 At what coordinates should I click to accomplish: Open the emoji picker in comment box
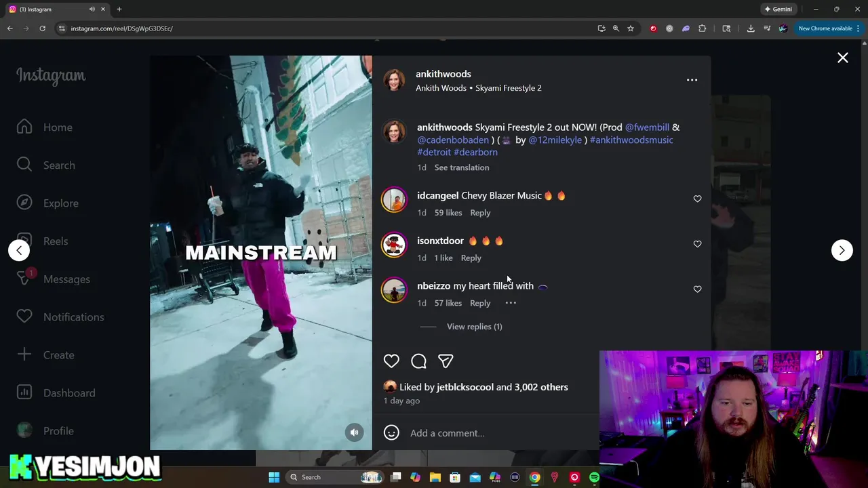[x=391, y=432]
